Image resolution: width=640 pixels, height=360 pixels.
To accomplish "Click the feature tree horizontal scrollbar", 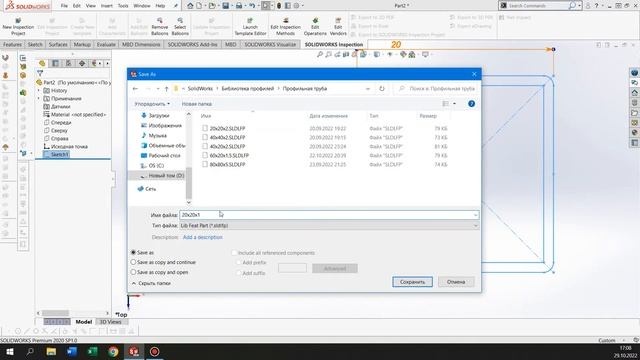I will (x=56, y=313).
